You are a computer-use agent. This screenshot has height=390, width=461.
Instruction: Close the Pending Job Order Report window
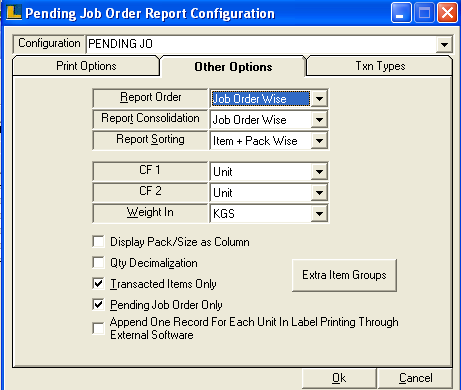(x=447, y=13)
